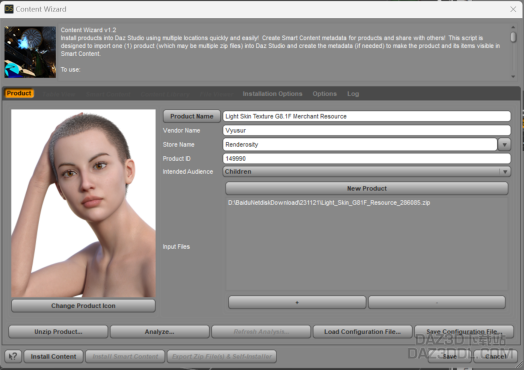Click Change Product Icon
The width and height of the screenshot is (524, 370).
[83, 306]
